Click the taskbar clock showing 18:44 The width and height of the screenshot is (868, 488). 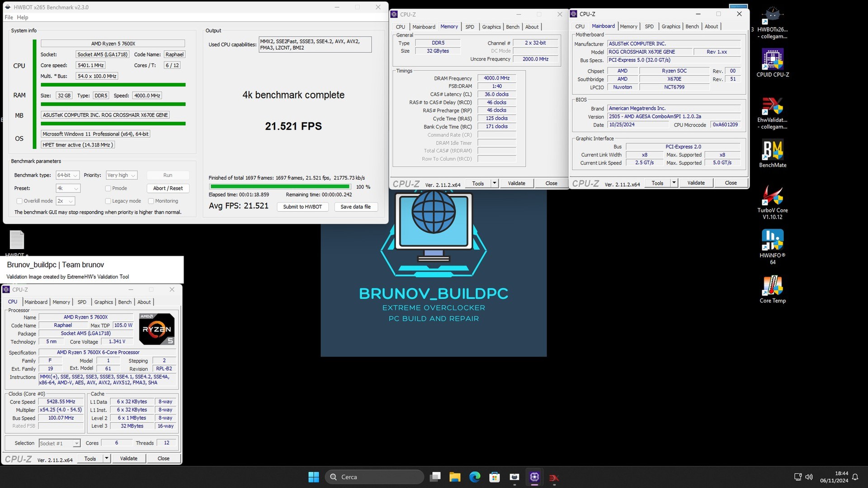(834, 477)
